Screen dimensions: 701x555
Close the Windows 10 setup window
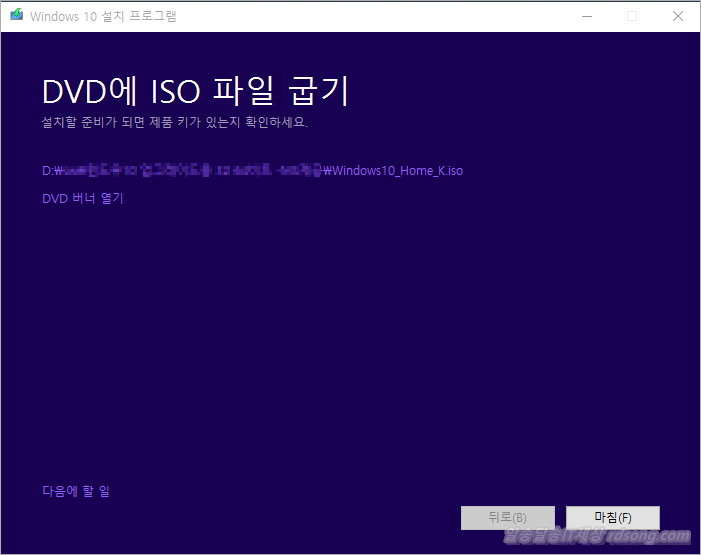678,16
